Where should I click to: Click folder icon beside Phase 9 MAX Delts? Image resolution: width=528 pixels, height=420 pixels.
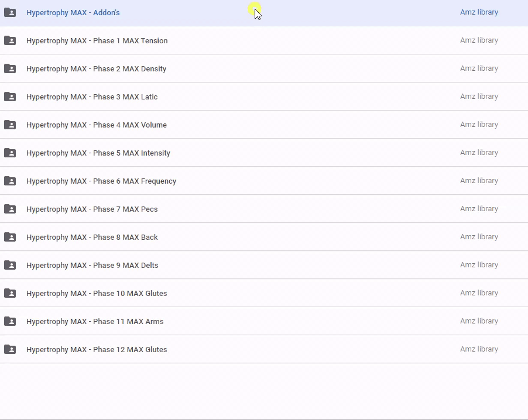10,265
